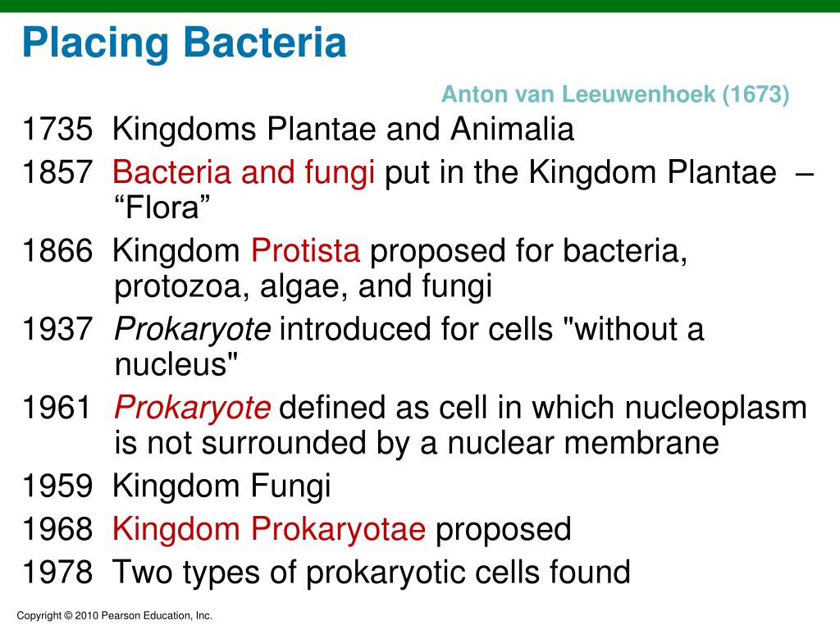The image size is (840, 630).
Task: Click the red italic "Prokaryote" in 1961 line
Action: [x=192, y=408]
